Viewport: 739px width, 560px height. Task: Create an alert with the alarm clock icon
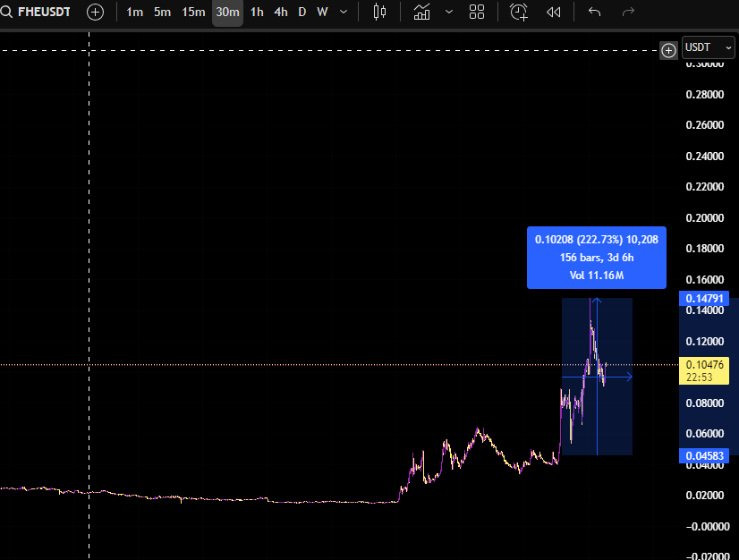(x=519, y=13)
